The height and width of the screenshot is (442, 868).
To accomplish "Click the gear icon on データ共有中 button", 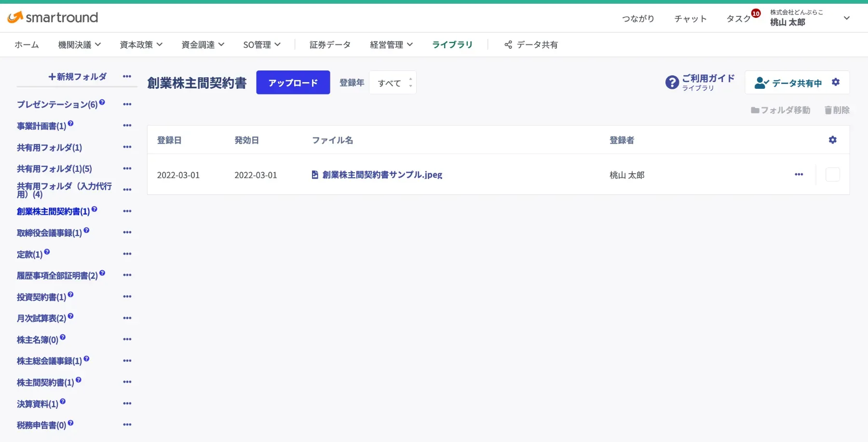I will click(x=836, y=82).
